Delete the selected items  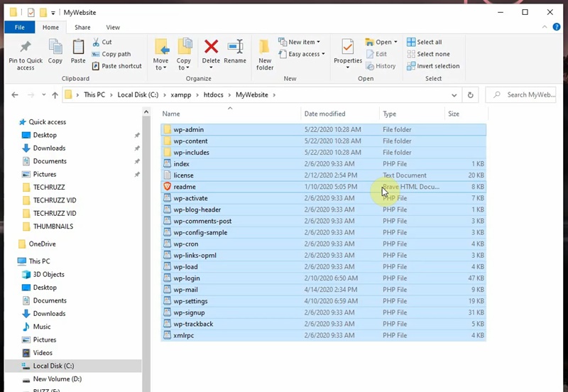click(x=211, y=54)
